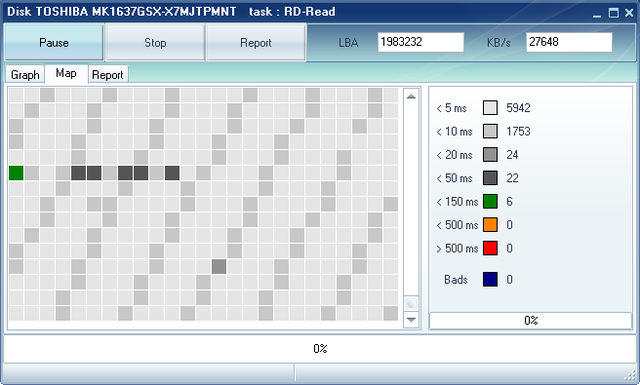The width and height of the screenshot is (640, 385).
Task: Click the green < 150 ms swatch
Action: 490,201
